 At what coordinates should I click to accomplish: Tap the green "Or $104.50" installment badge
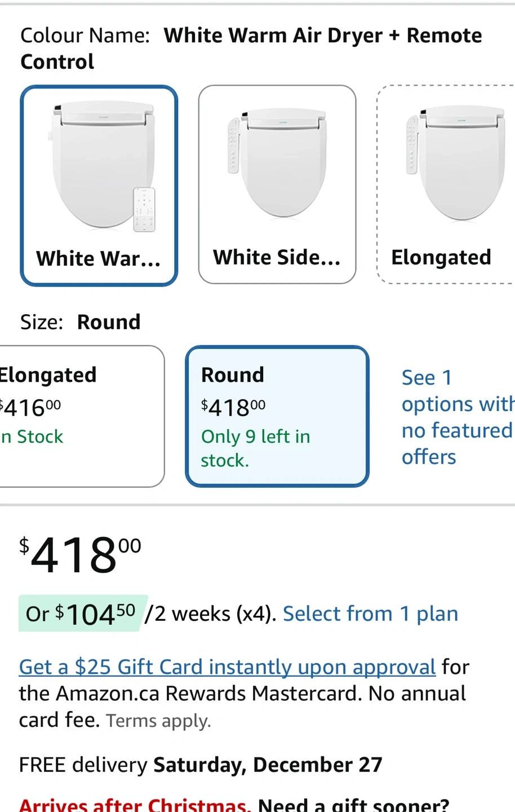pos(82,614)
